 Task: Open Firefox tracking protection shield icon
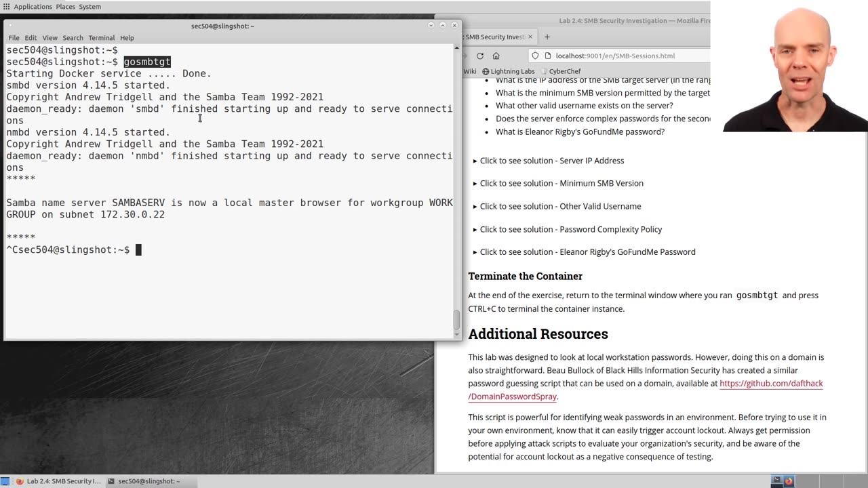[x=535, y=56]
